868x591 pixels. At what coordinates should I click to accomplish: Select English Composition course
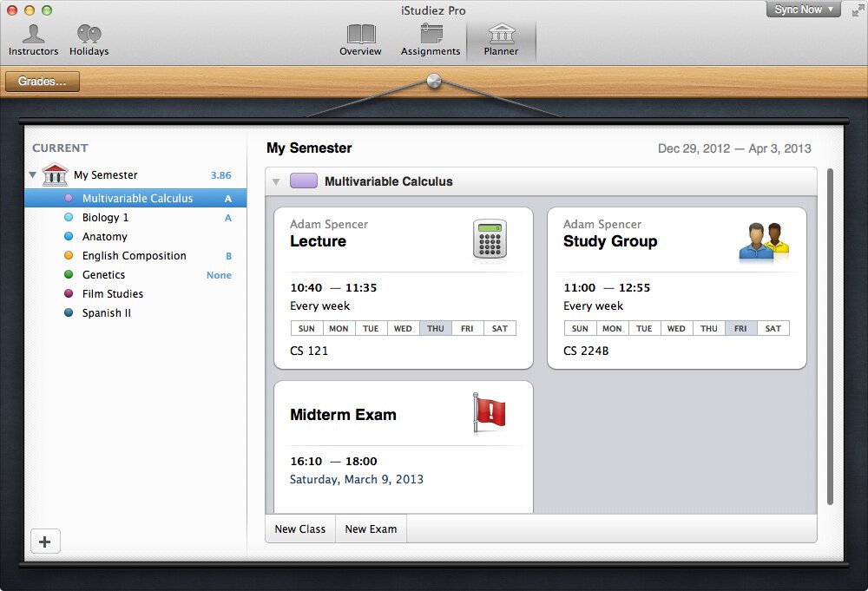pos(135,256)
